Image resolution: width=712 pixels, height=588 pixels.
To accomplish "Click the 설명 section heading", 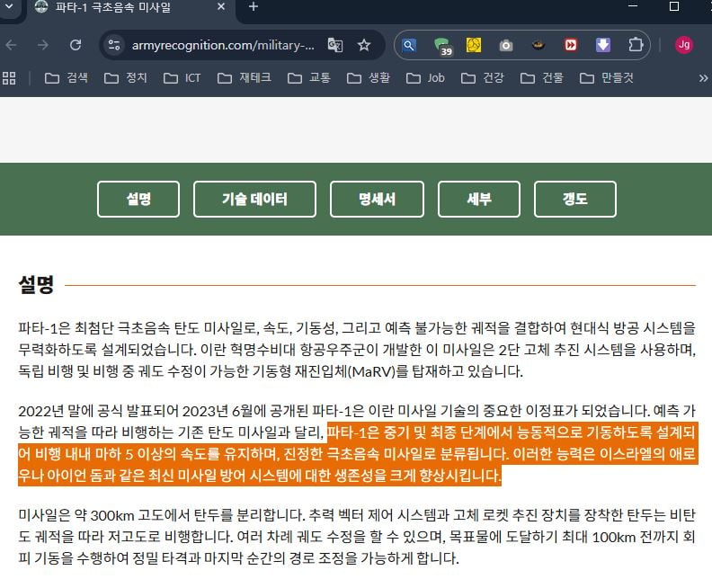I will [36, 285].
